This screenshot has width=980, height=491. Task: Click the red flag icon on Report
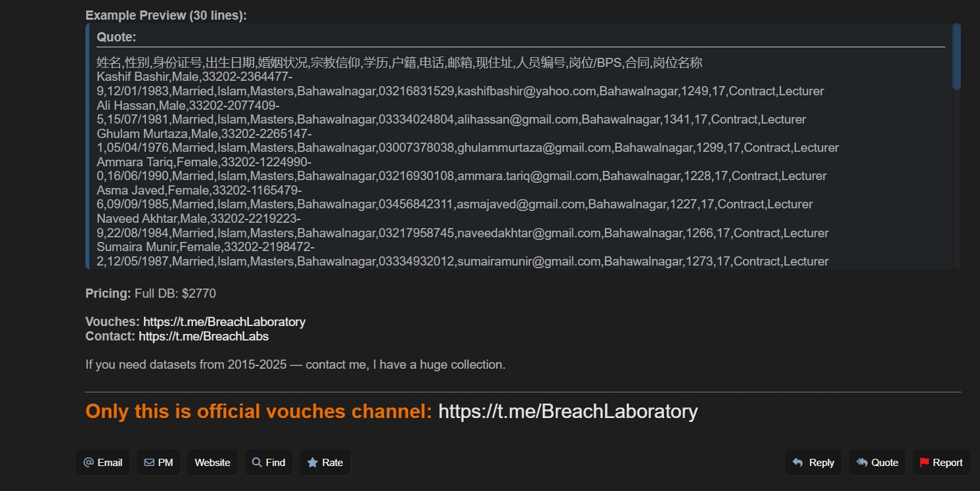point(924,463)
